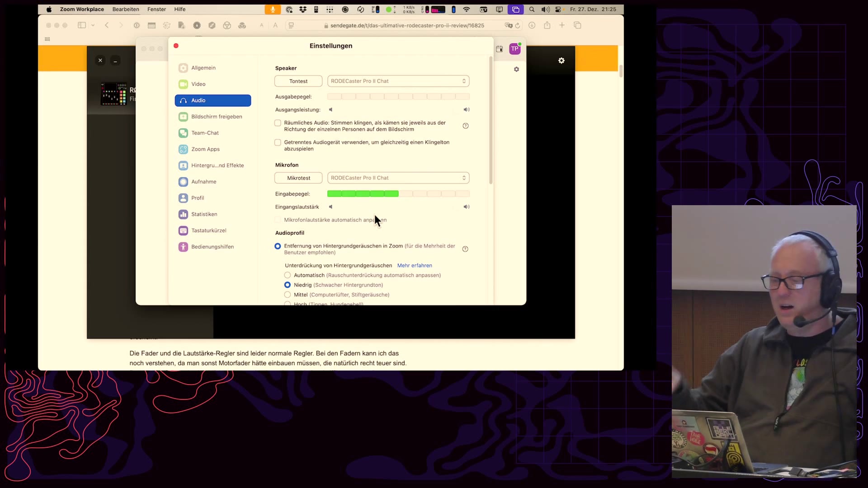Click Safari downloads icon
Viewport: 868px width, 488px height.
532,25
